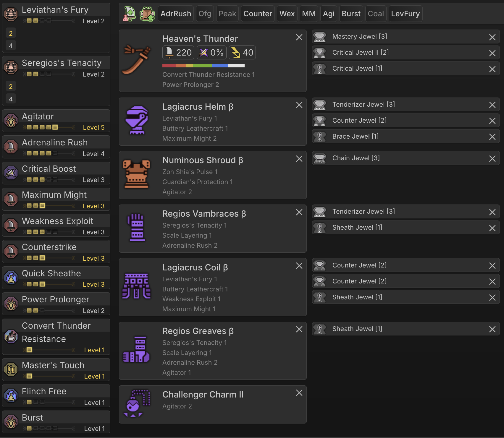Toggle the Agi skill filter
This screenshot has width=504, height=438.
329,14
